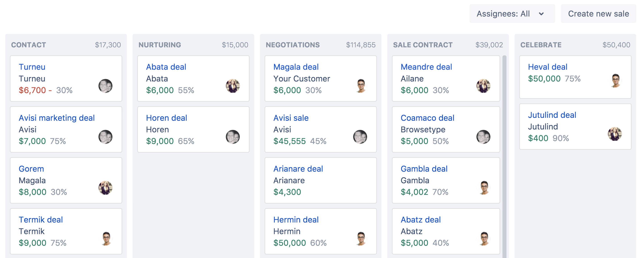Click assignee avatar on Abata deal card
The width and height of the screenshot is (644, 258).
point(233,86)
